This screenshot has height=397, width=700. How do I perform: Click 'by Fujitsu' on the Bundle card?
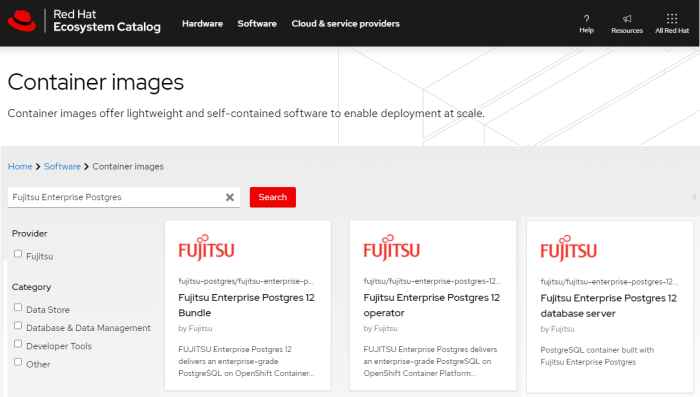pyautogui.click(x=195, y=328)
